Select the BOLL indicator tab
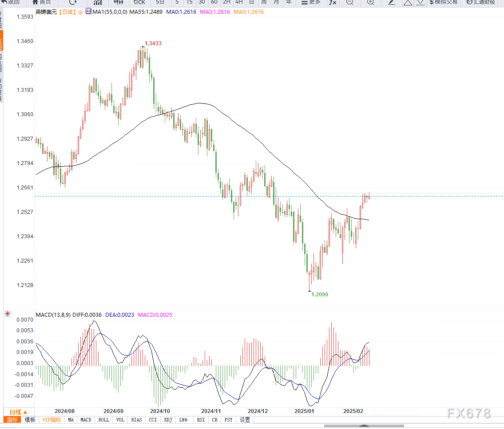Screen dimensions: 504x429 [103, 420]
